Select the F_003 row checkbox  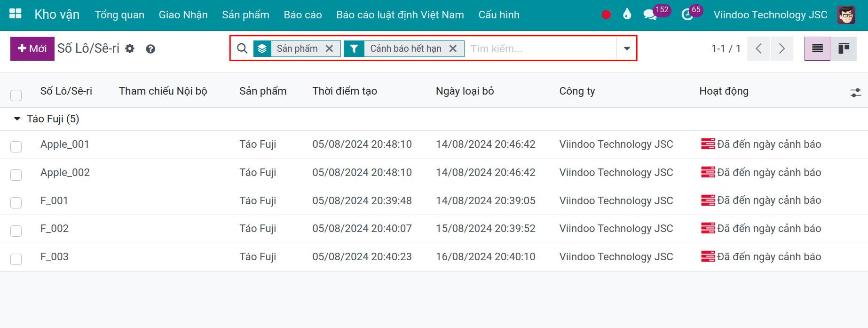coord(16,259)
